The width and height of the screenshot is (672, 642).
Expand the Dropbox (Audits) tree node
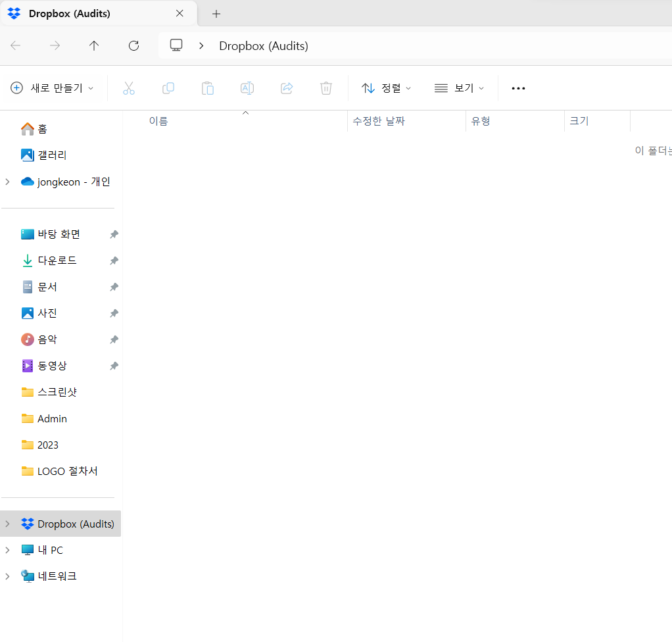[8, 524]
